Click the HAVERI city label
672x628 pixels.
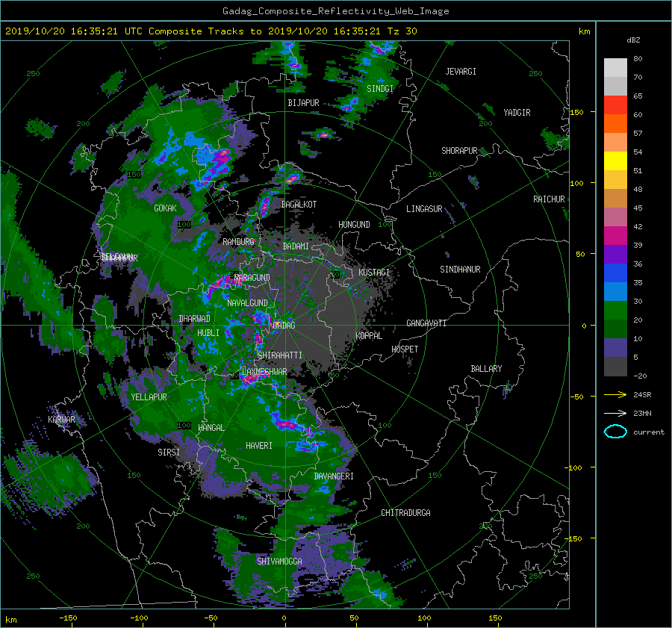point(259,446)
